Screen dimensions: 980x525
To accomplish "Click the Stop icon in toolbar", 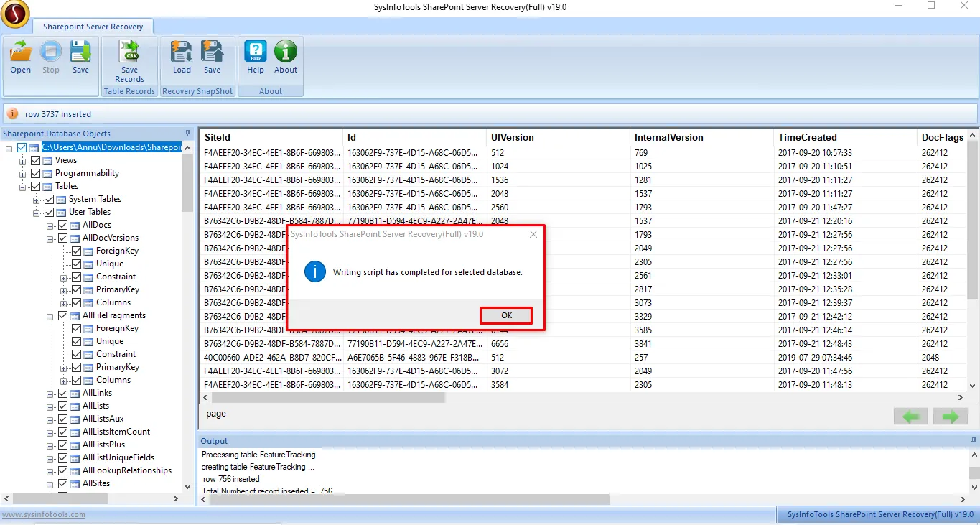I will [50, 52].
